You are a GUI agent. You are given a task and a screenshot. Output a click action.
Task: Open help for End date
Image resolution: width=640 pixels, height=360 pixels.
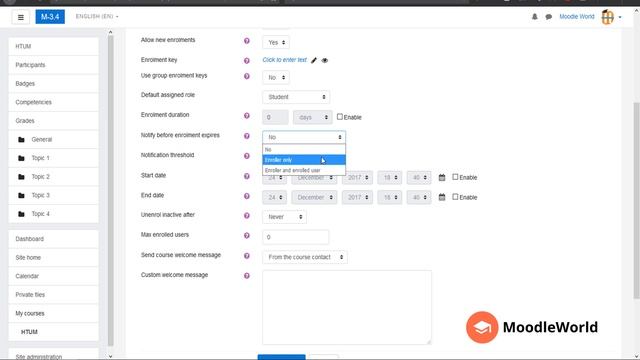click(x=247, y=196)
